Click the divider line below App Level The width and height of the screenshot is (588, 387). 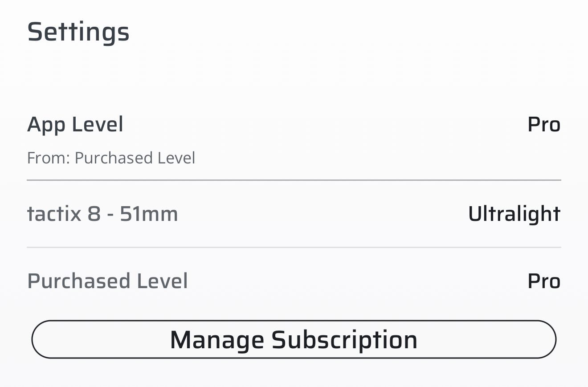(x=294, y=180)
